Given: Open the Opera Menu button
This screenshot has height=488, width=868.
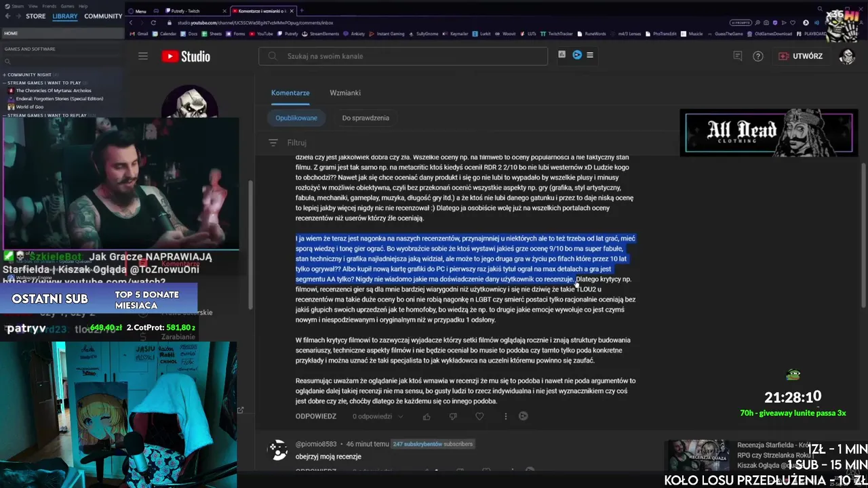Looking at the screenshot, I should point(137,11).
